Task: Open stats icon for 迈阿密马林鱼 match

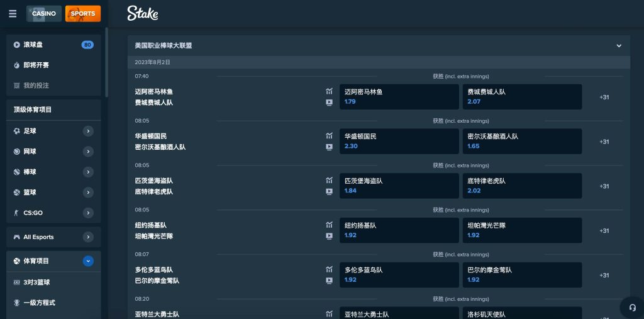Action: [329, 91]
